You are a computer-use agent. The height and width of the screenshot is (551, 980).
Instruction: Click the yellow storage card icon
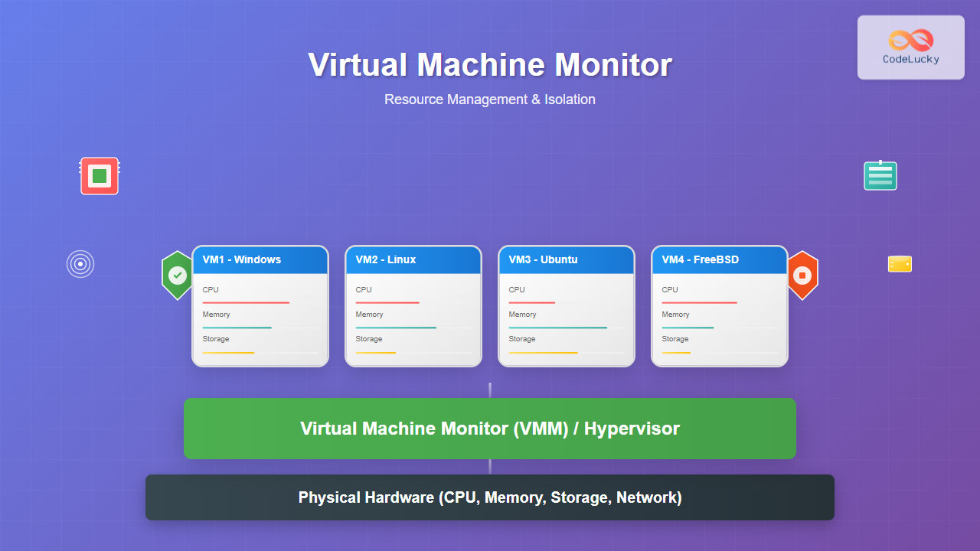coord(900,264)
